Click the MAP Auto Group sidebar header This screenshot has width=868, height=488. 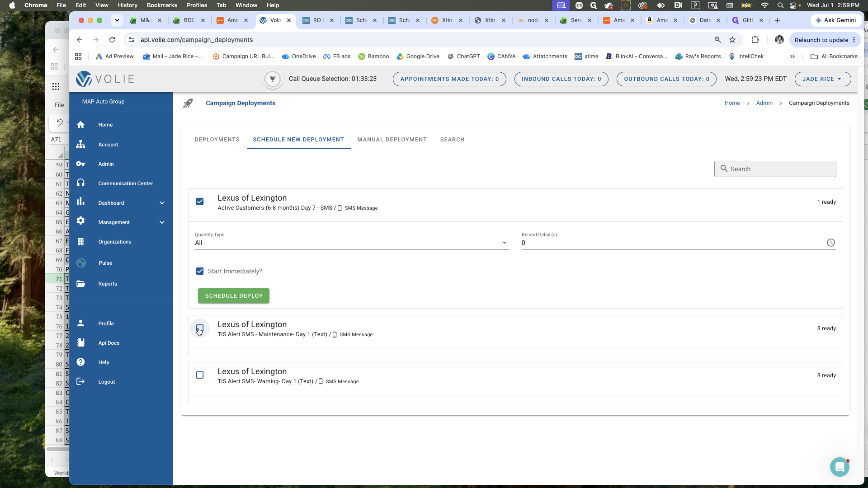103,102
